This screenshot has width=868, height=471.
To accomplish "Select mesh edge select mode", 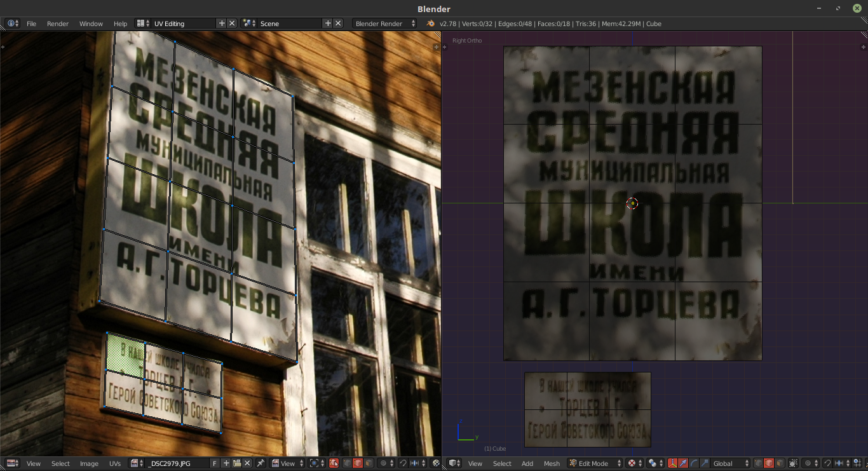I will click(x=769, y=463).
